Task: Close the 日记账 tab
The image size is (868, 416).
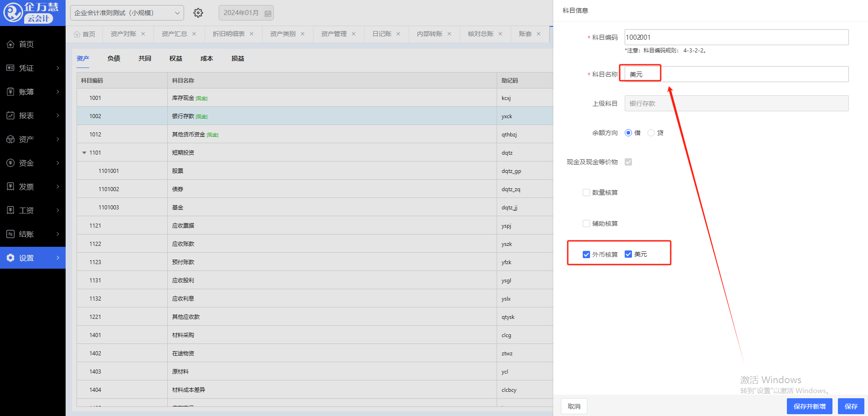Action: [x=398, y=34]
